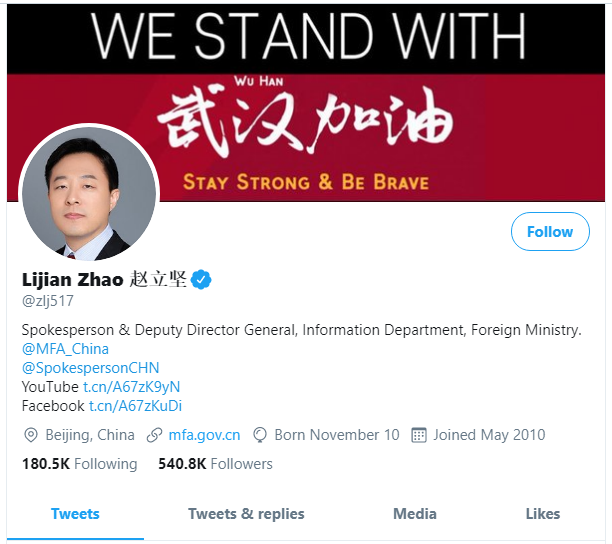Image resolution: width=612 pixels, height=544 pixels.
Task: Visit the mfa.gov.cn website link
Action: point(204,435)
